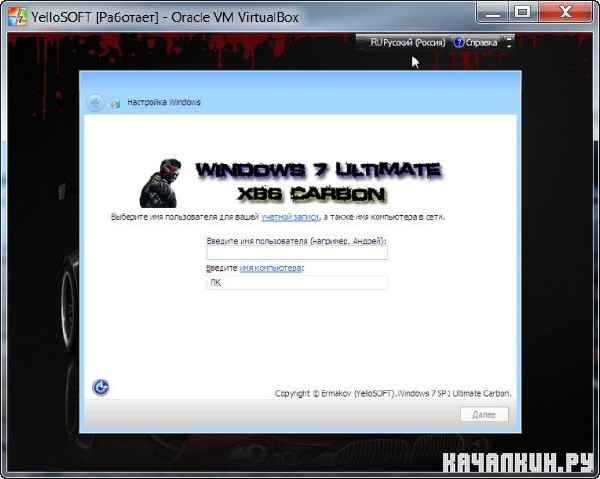Click the Windows setup icon beside title
This screenshot has height=479, width=600.
(115, 103)
